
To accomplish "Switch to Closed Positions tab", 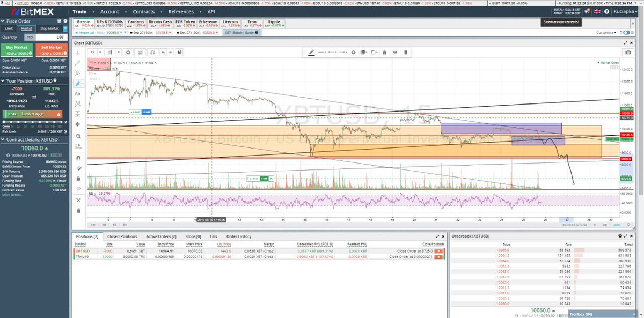I will point(121,236).
